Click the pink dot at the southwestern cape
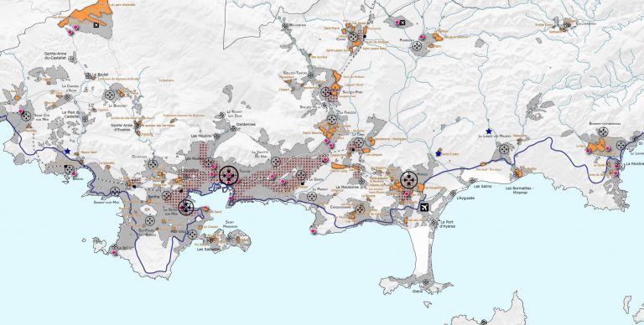 (x=114, y=253)
